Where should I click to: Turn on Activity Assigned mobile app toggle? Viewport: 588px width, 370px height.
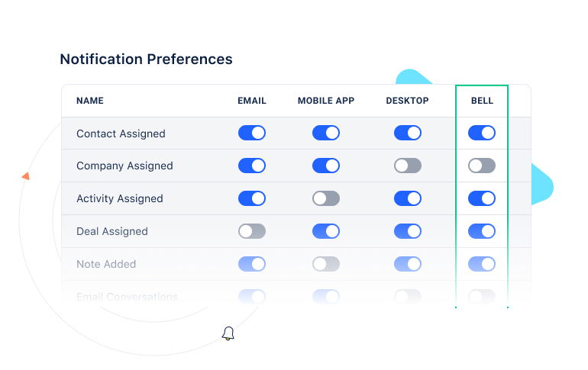click(325, 198)
